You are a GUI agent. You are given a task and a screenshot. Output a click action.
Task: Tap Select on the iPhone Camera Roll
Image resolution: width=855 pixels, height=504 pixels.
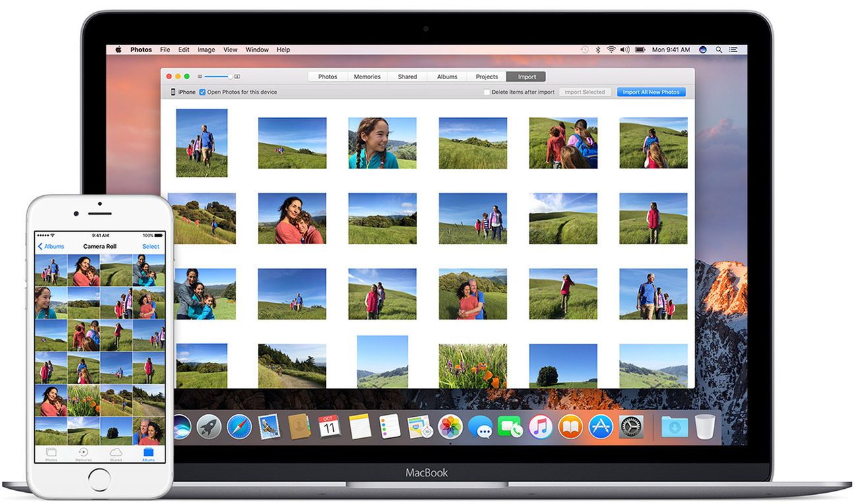(151, 246)
